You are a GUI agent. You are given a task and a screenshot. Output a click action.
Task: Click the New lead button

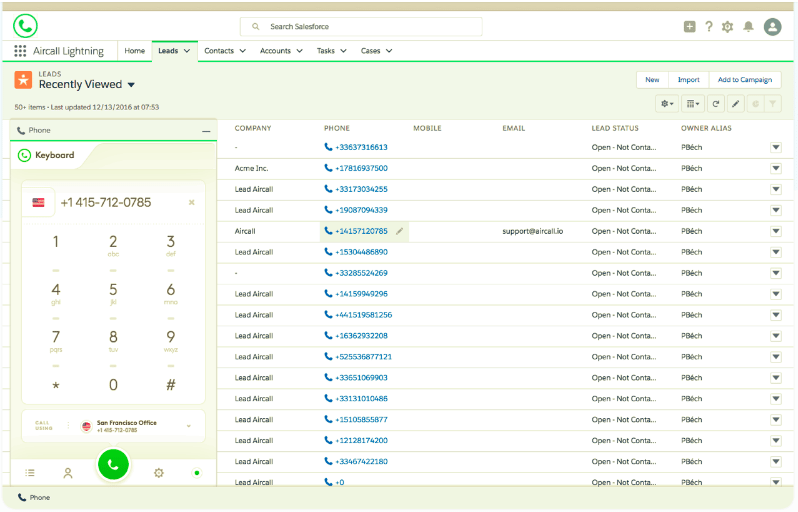click(652, 80)
